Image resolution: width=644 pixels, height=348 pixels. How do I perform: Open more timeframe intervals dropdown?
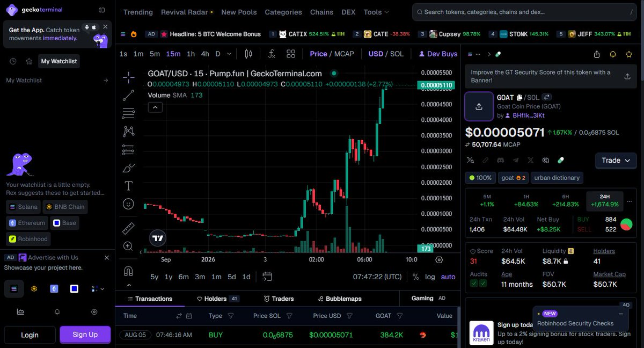(x=230, y=54)
